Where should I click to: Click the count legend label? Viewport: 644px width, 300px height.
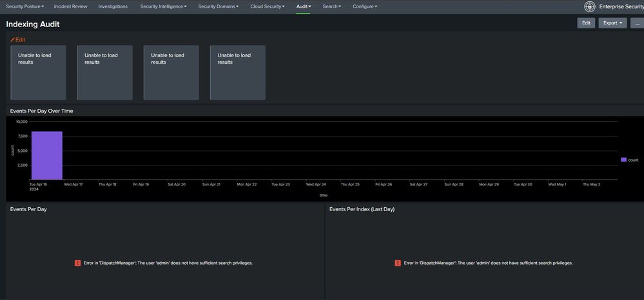click(633, 160)
